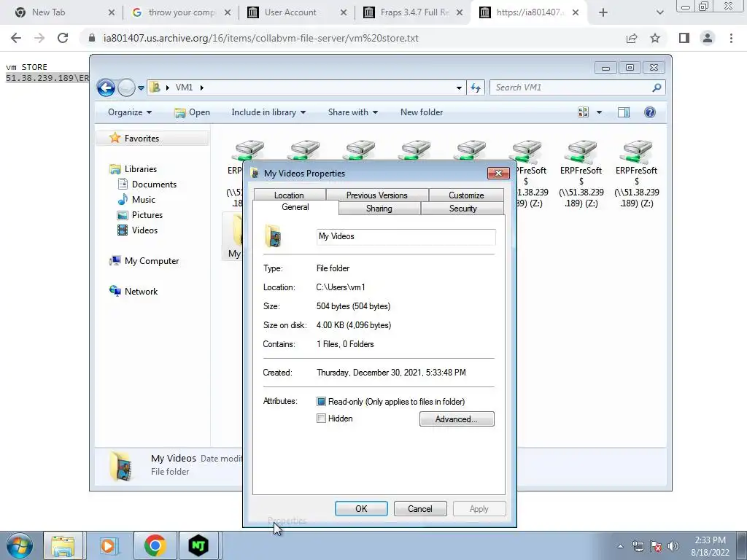Switch to the Sharing tab
This screenshot has height=560, width=747.
(379, 209)
